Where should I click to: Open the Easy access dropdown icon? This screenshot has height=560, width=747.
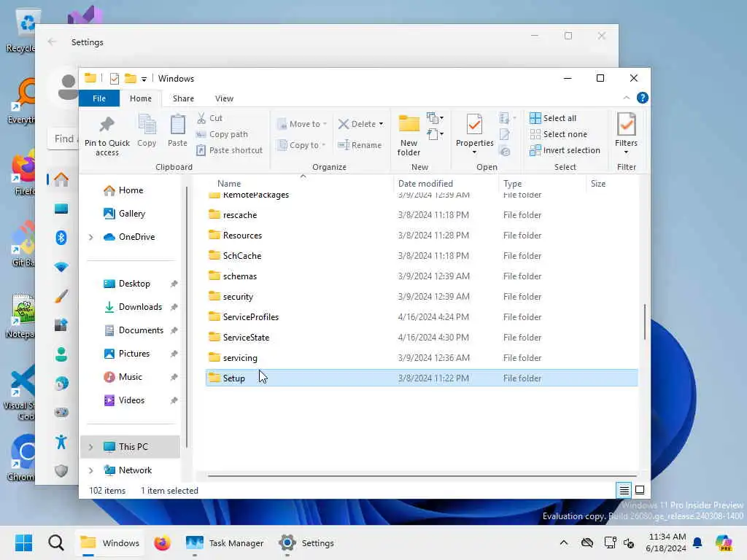[x=436, y=134]
